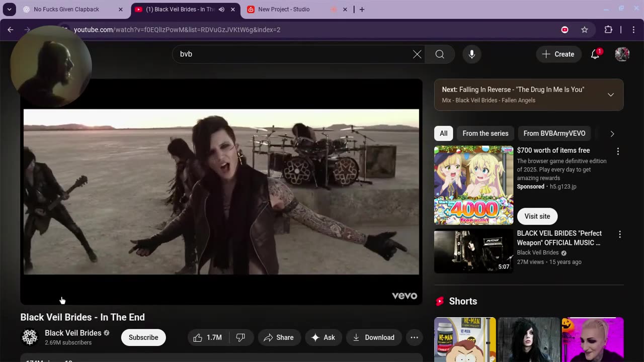Click the h5.g123.jp sponsor link

(563, 187)
